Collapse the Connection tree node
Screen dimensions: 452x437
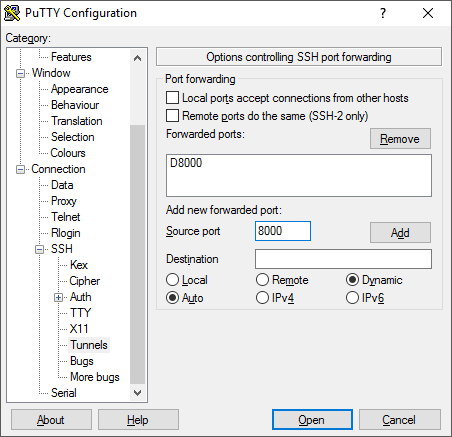pos(20,169)
